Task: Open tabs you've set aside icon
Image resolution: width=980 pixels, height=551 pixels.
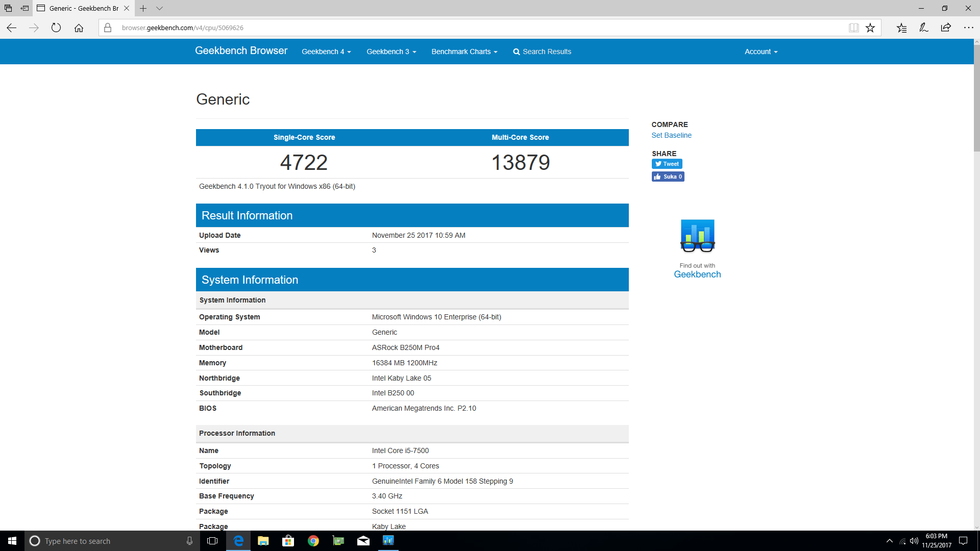Action: (x=8, y=8)
